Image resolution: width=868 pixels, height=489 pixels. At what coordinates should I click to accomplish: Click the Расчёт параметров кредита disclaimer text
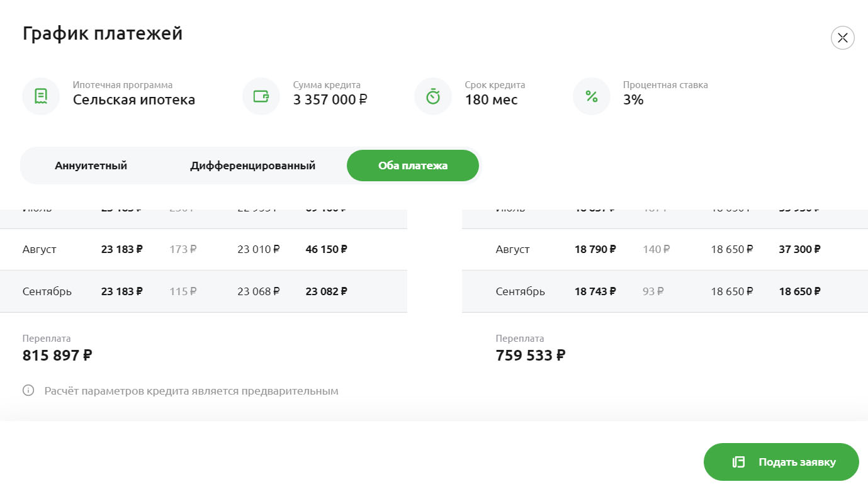pos(191,391)
